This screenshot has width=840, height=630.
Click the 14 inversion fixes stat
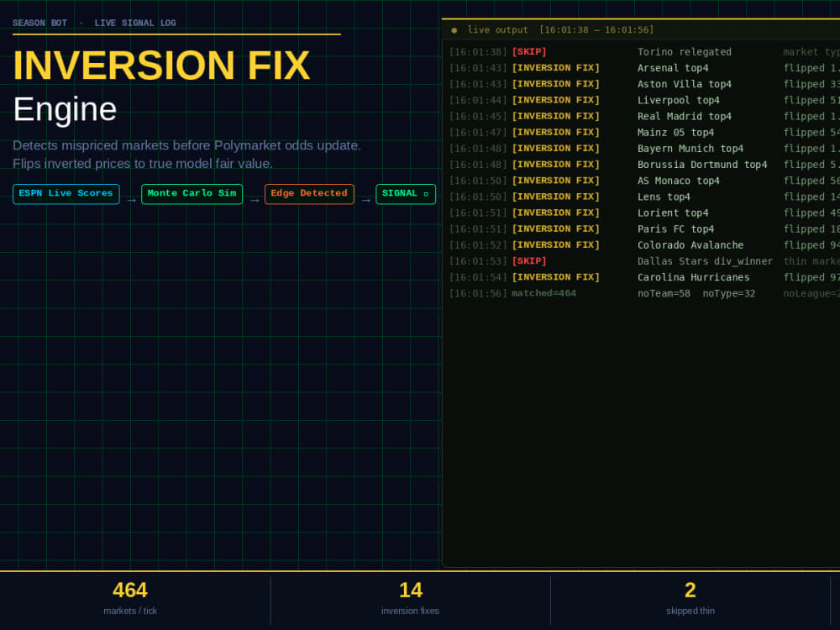[x=411, y=598]
